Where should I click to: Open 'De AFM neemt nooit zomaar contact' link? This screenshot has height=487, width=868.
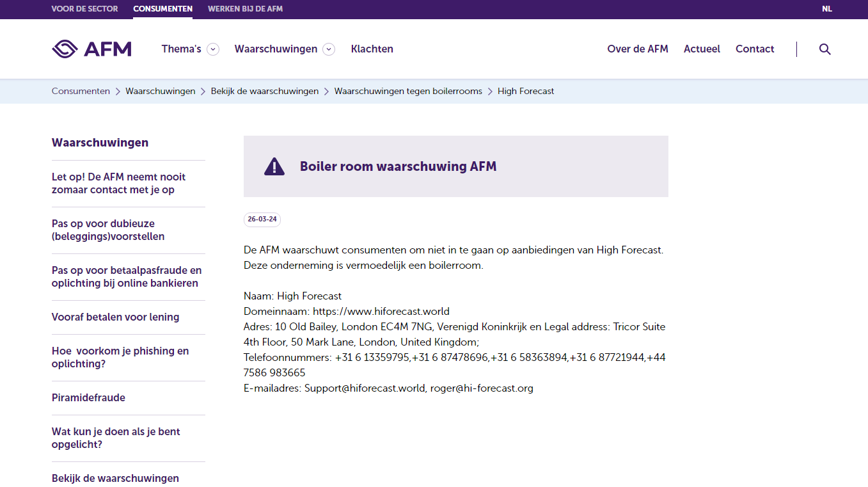pos(118,184)
